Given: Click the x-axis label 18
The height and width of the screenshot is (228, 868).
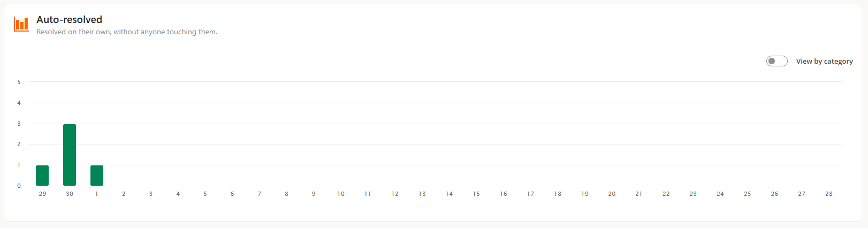Looking at the screenshot, I should [558, 194].
